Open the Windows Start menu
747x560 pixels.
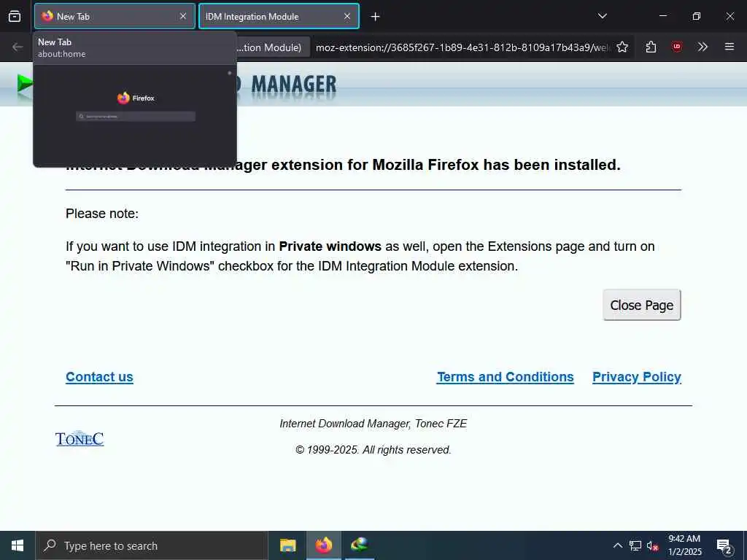[x=18, y=545]
